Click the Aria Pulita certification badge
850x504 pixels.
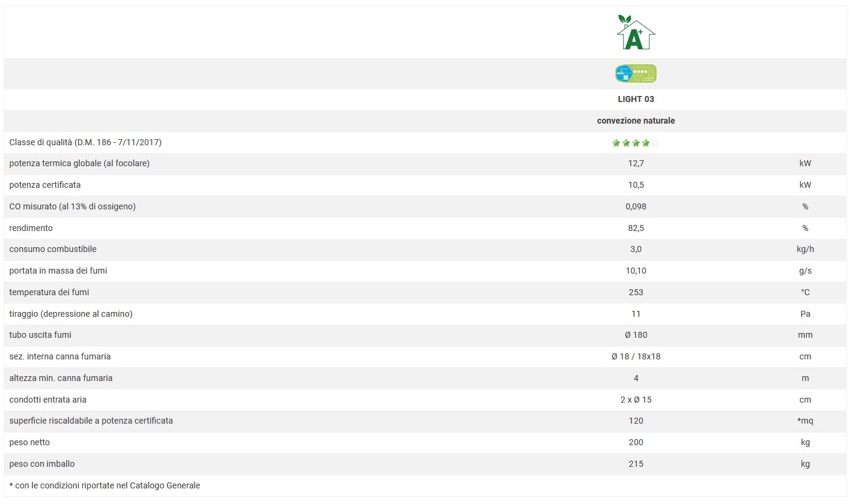(x=636, y=74)
